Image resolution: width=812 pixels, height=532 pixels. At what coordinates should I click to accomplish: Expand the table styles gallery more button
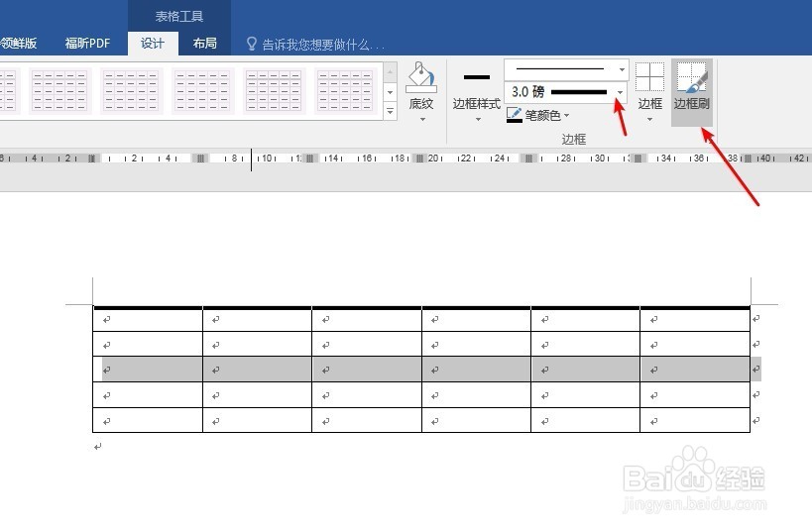[391, 111]
